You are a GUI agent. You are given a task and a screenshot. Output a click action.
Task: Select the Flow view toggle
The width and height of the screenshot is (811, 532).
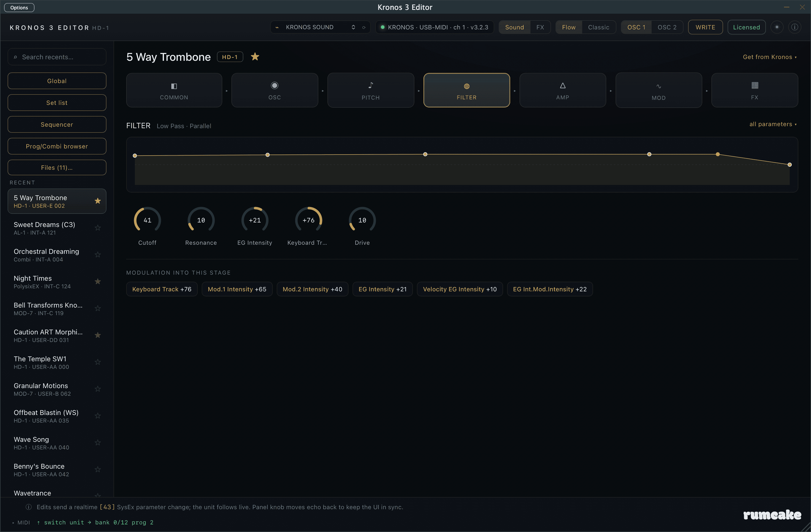569,27
